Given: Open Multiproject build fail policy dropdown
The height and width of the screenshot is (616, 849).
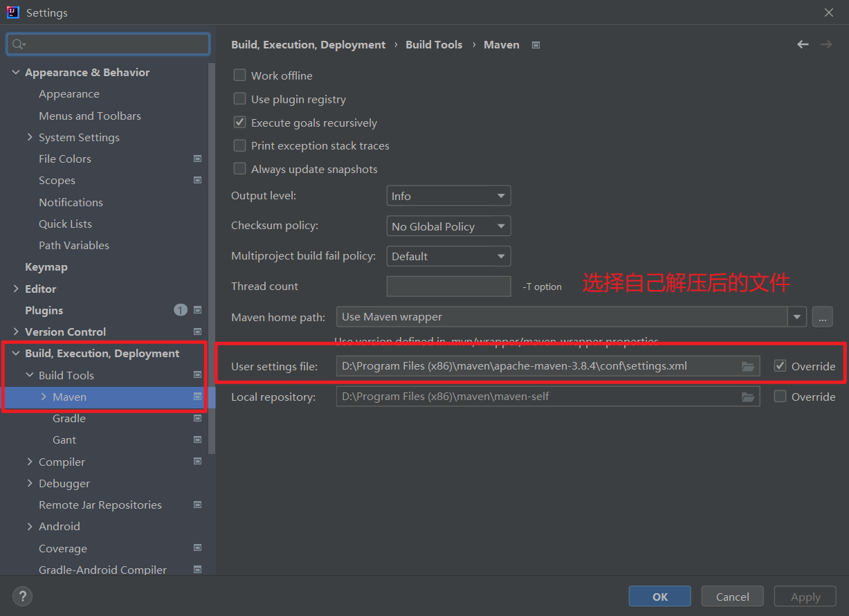Looking at the screenshot, I should 448,256.
